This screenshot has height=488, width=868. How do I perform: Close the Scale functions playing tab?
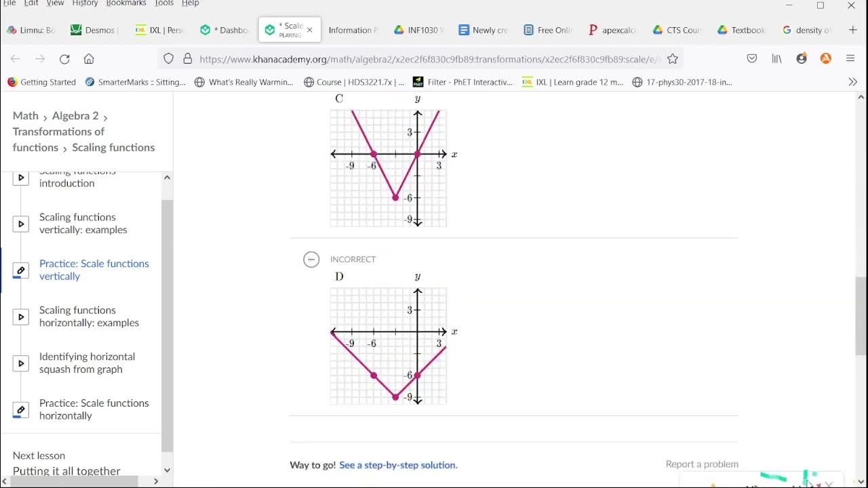pyautogui.click(x=310, y=30)
